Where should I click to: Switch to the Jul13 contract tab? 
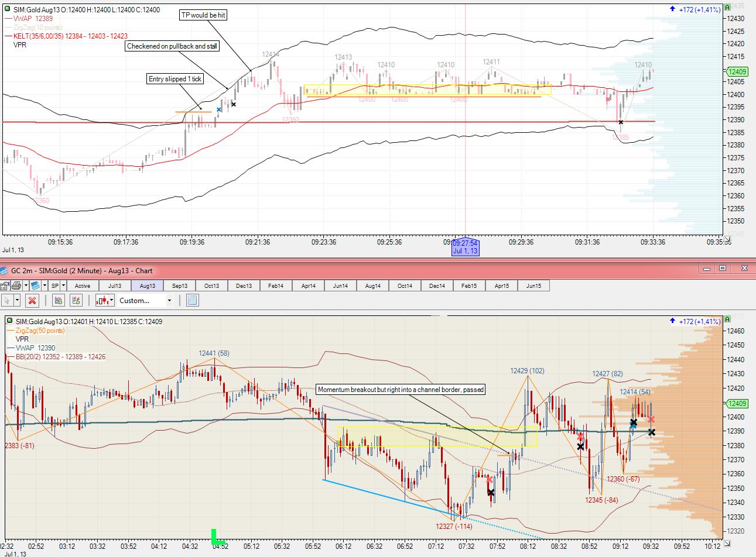click(x=115, y=286)
